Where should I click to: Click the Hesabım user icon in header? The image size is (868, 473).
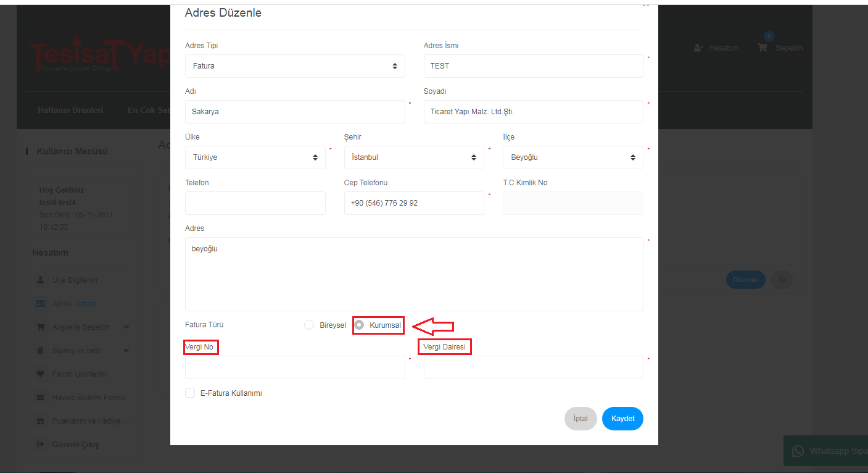tap(698, 48)
